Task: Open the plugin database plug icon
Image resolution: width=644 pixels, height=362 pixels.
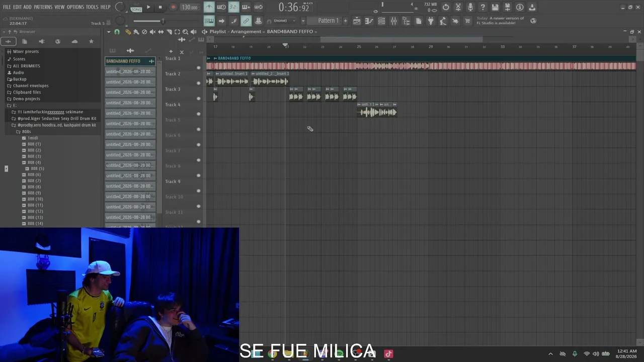Action: 431,21
